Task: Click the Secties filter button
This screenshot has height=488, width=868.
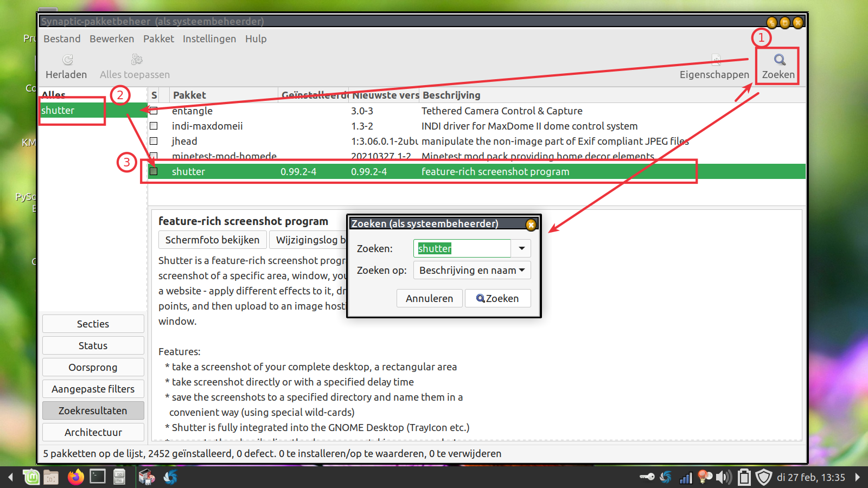Action: [93, 324]
